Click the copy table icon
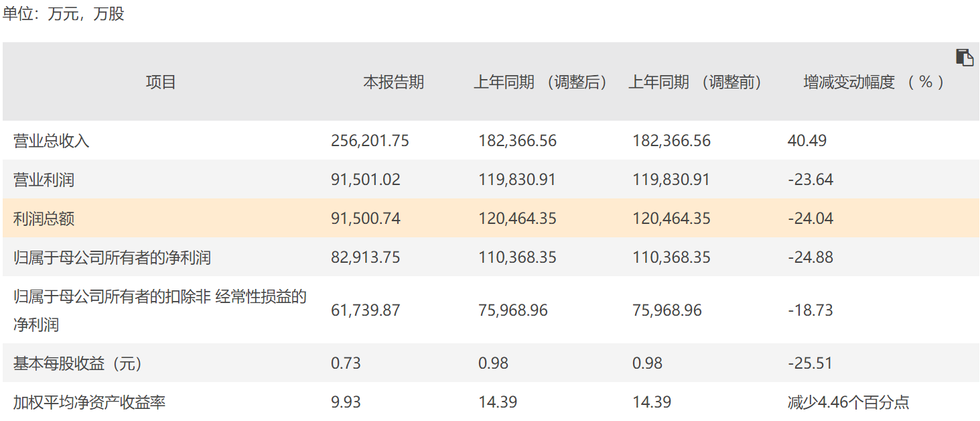The width and height of the screenshot is (980, 421). point(964,58)
